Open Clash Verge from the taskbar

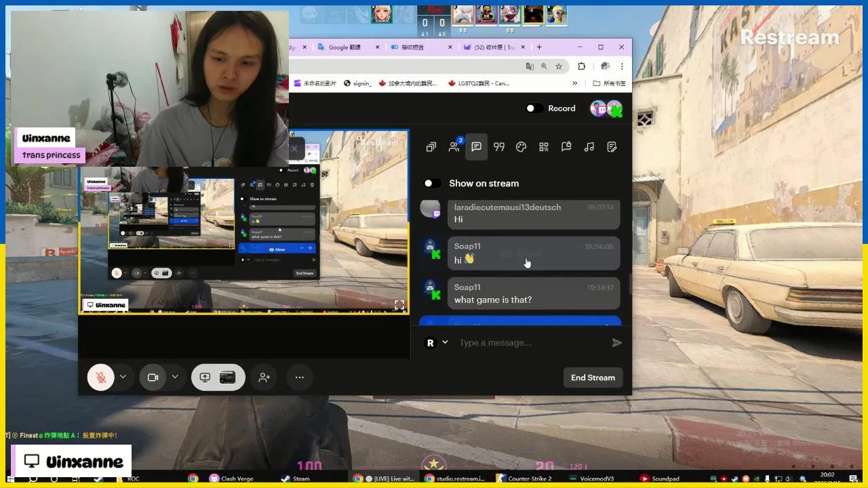(x=231, y=479)
